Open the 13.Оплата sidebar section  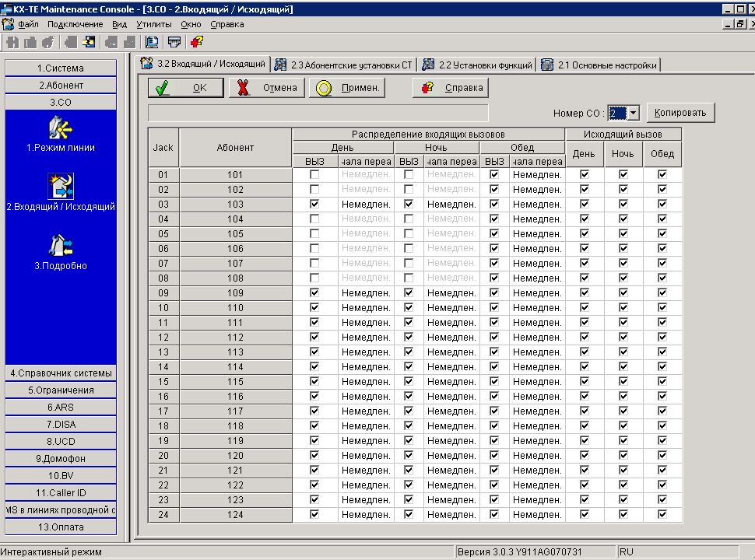click(61, 527)
